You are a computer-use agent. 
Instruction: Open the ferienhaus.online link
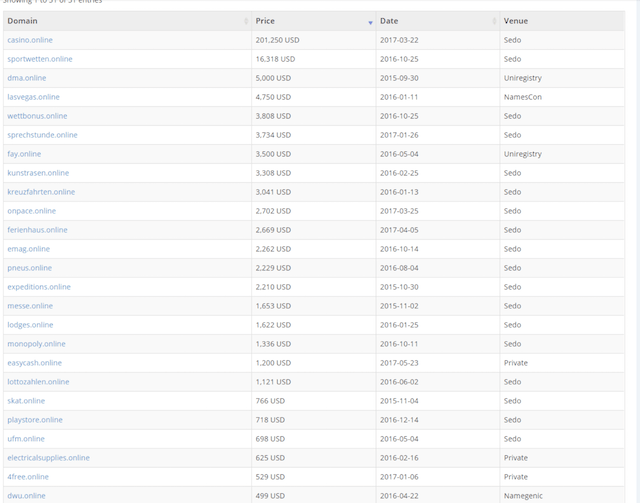click(38, 230)
